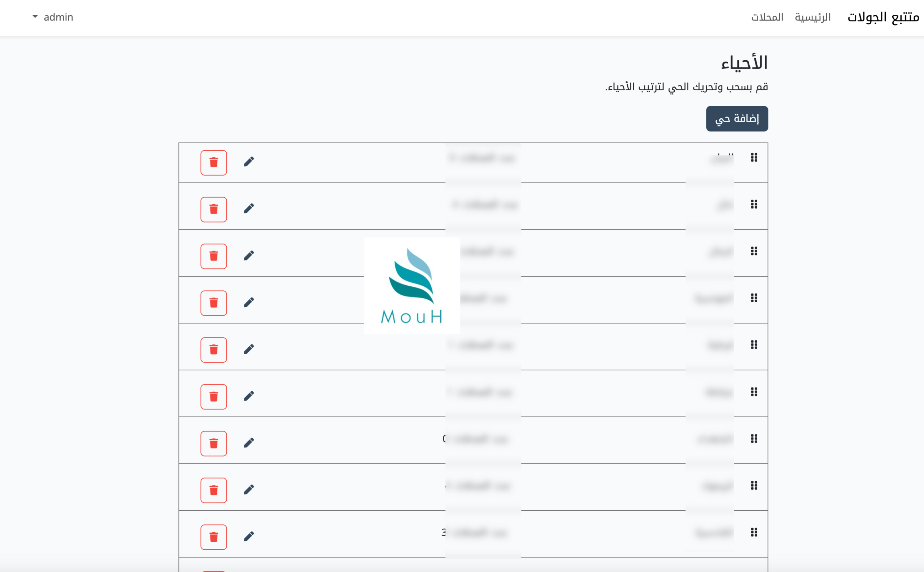The height and width of the screenshot is (572, 924).
Task: Edit the sixth row with pencil icon
Action: point(249,396)
